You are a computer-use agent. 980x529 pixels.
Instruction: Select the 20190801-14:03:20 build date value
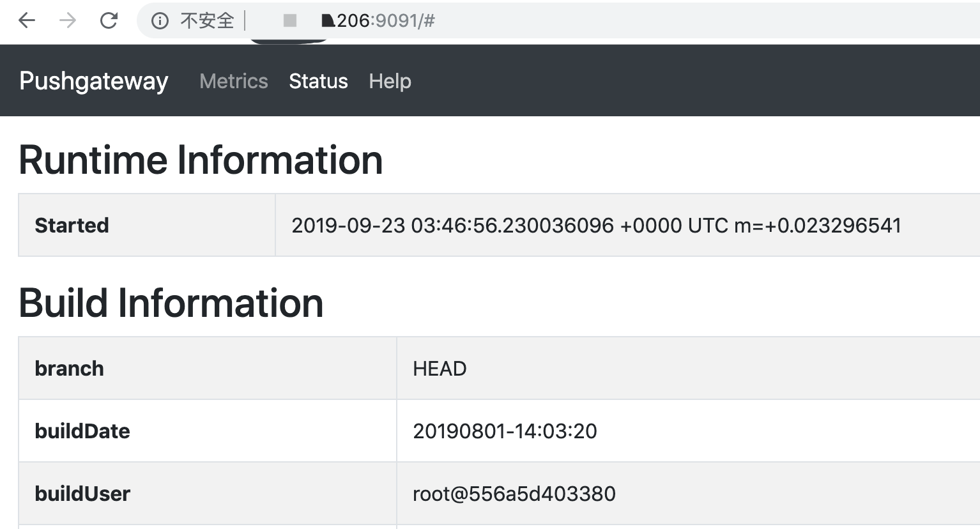(505, 431)
